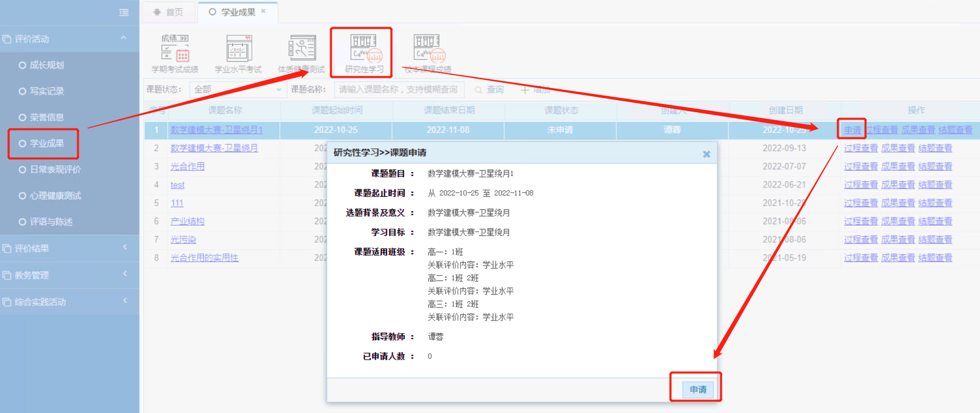Click the 课题名称 column header
The image size is (980, 413).
224,110
